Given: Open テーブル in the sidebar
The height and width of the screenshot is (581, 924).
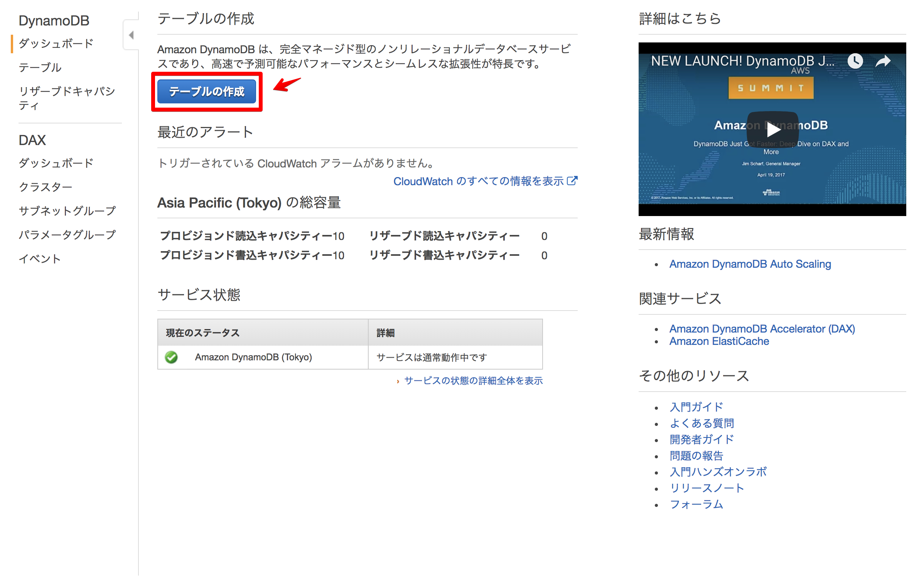Looking at the screenshot, I should [x=40, y=68].
